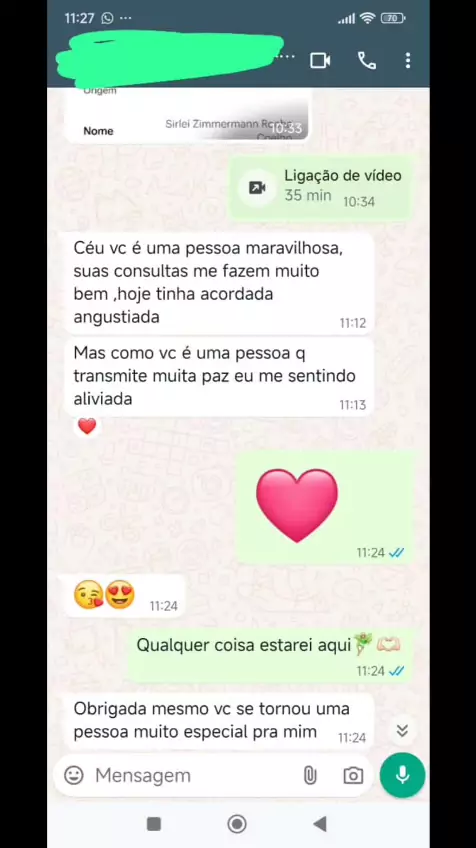Tap the Ligação de vídeo call entry

coord(320,188)
